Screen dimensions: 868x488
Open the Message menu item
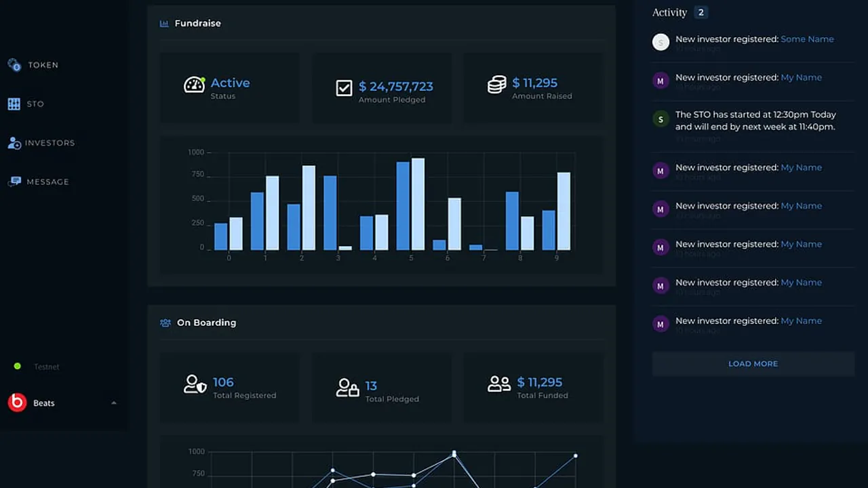(x=47, y=182)
